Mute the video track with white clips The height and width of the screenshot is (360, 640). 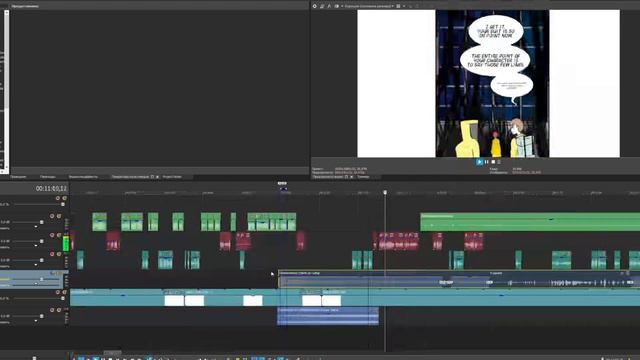click(58, 292)
